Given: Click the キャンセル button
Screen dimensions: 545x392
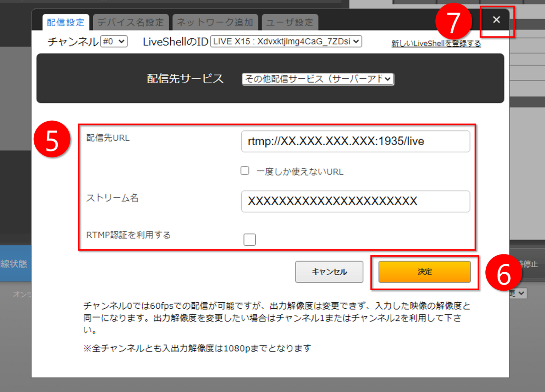Looking at the screenshot, I should click(x=329, y=272).
